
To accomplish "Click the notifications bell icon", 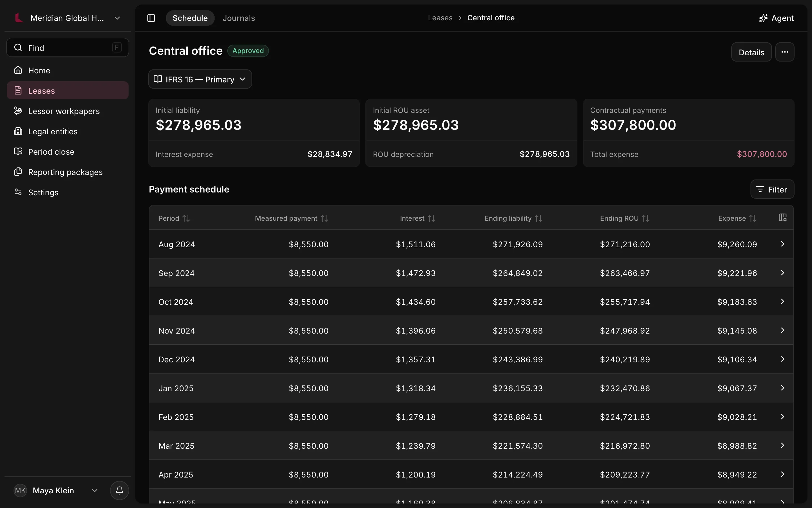I will pyautogui.click(x=120, y=490).
